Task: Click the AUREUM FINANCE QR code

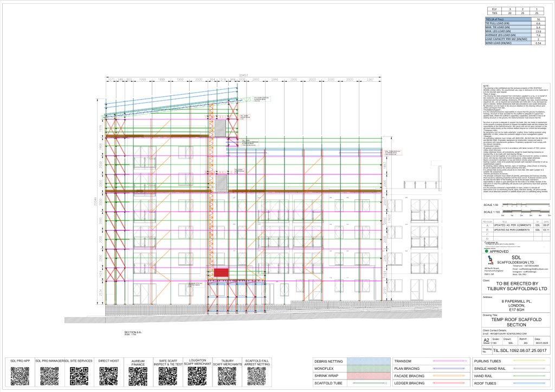Action: (138, 376)
